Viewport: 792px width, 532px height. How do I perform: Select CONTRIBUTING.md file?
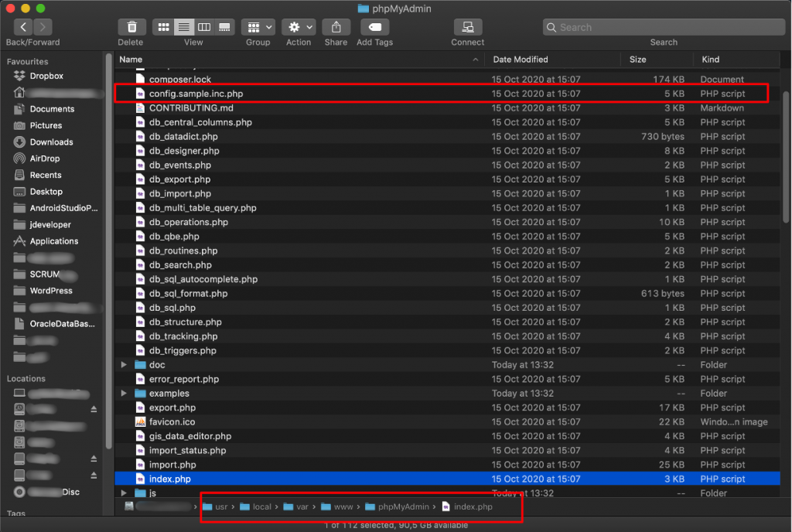(x=448, y=108)
